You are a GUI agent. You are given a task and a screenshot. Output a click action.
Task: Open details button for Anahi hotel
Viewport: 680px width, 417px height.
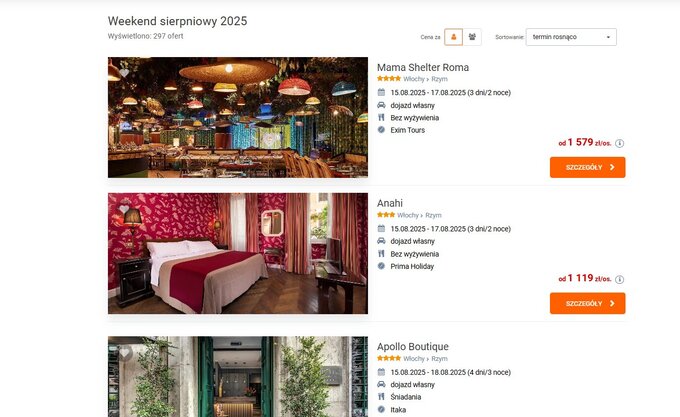tap(588, 303)
